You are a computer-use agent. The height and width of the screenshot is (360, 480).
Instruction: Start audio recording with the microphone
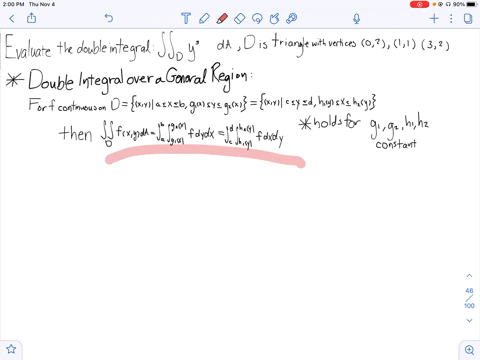coord(356,19)
